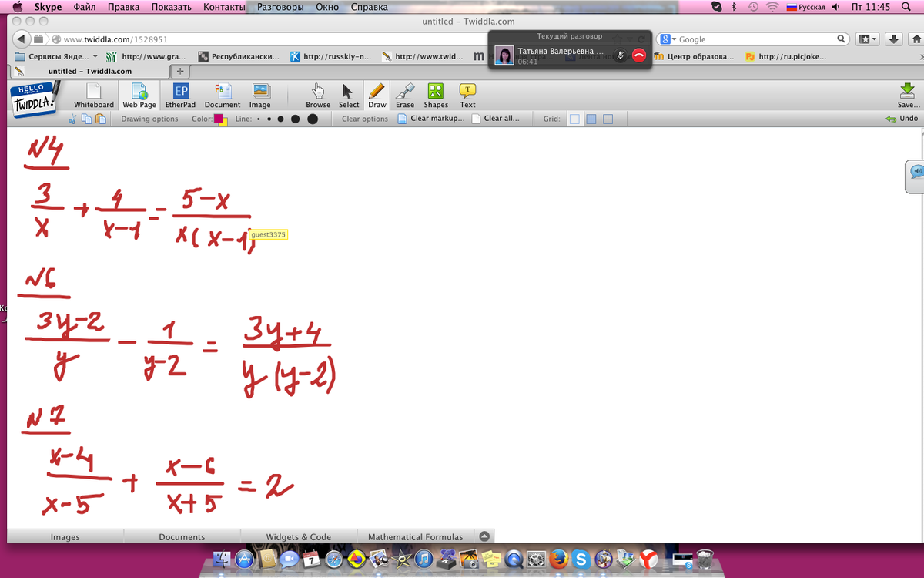Screen dimensions: 924x578
Task: Open the Shapes tool
Action: pos(436,96)
